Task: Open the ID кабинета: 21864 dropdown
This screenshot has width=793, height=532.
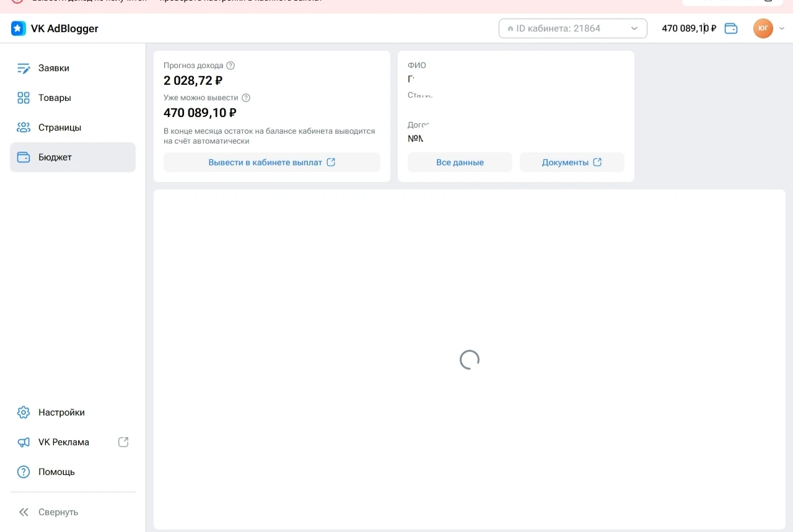Action: (573, 28)
